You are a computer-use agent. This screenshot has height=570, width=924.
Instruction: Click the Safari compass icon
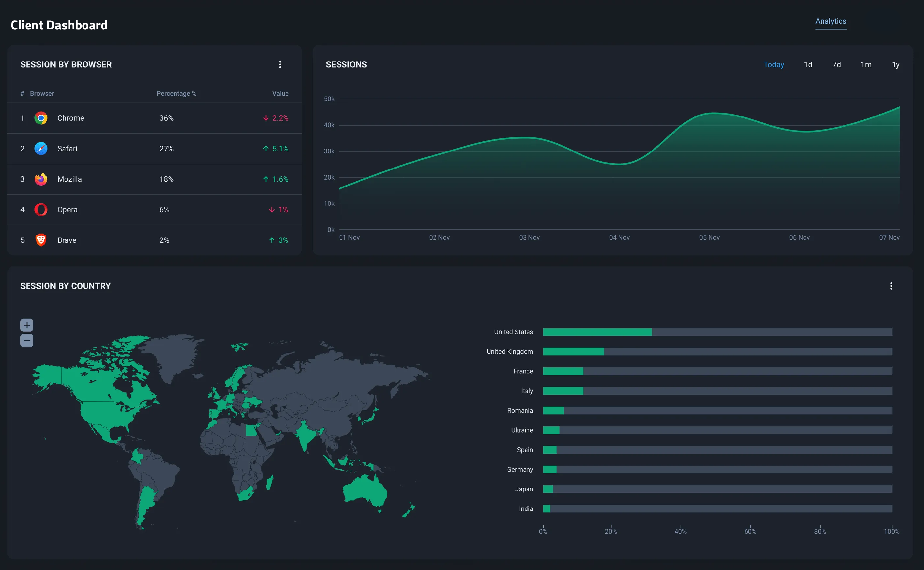point(41,149)
